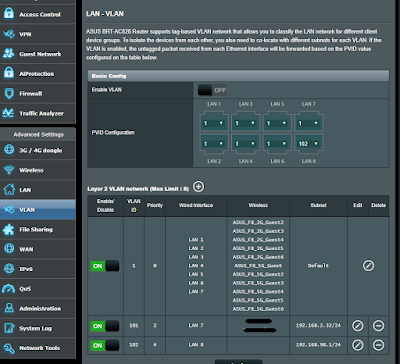
Task: Click the LAN - VLAN page title
Action: [105, 14]
